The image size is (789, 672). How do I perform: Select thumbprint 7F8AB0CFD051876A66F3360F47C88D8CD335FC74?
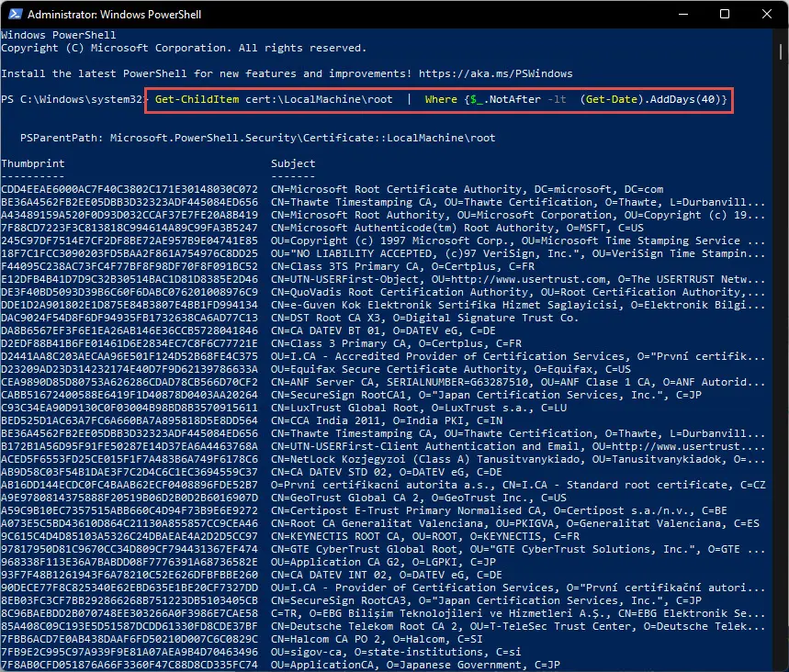point(130,665)
